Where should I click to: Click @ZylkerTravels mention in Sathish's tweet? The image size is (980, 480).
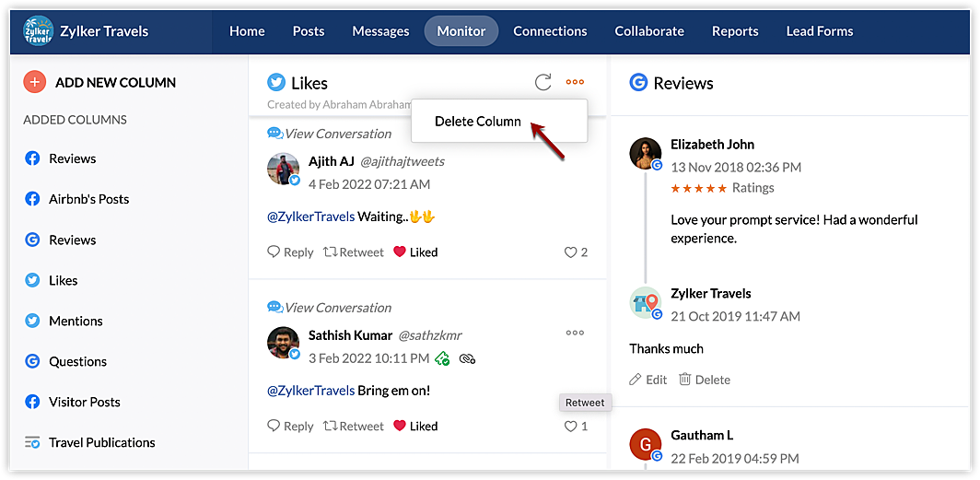(x=311, y=391)
